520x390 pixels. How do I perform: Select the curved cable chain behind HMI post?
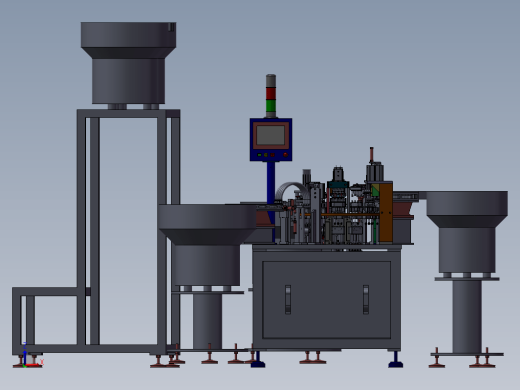(x=293, y=191)
